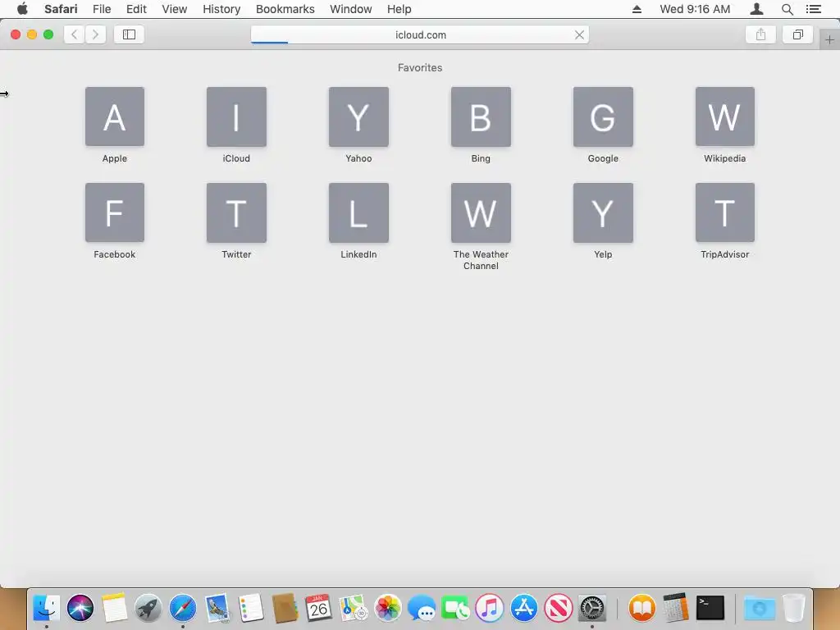Open the View menu
This screenshot has height=630, width=840.
point(175,9)
